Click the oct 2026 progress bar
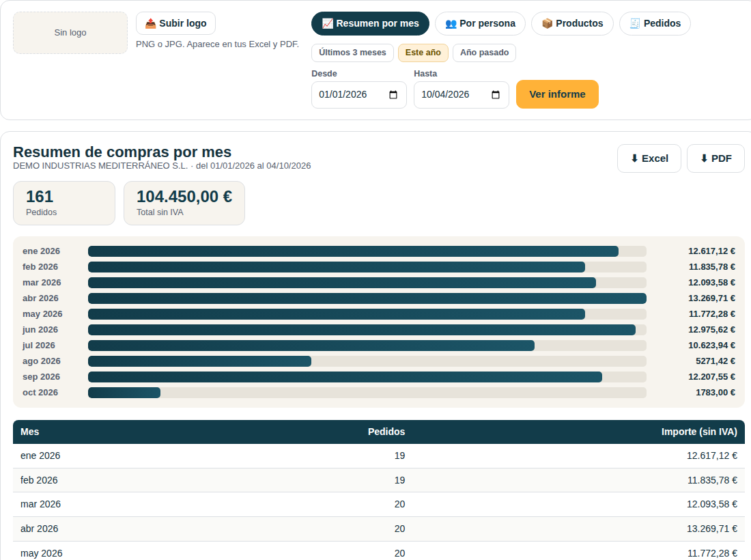The image size is (751, 560). click(367, 393)
